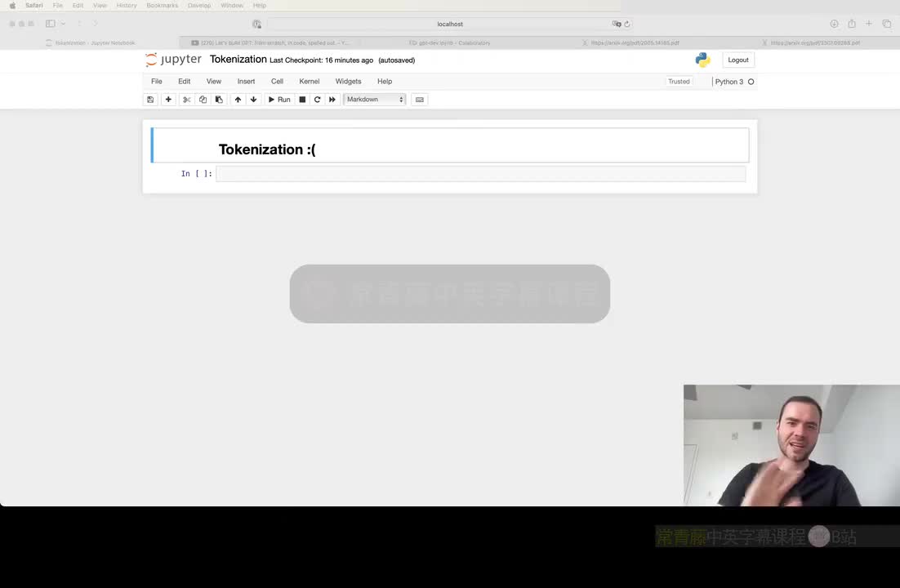The height and width of the screenshot is (588, 900).
Task: Open Safari sidebar toggle
Action: tap(51, 24)
